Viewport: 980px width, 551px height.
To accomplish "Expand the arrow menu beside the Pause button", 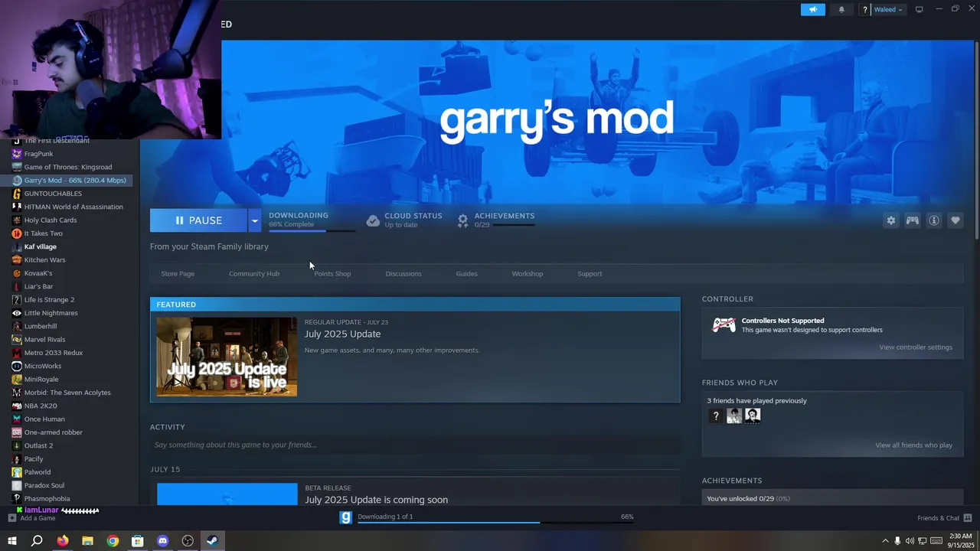I will (254, 220).
